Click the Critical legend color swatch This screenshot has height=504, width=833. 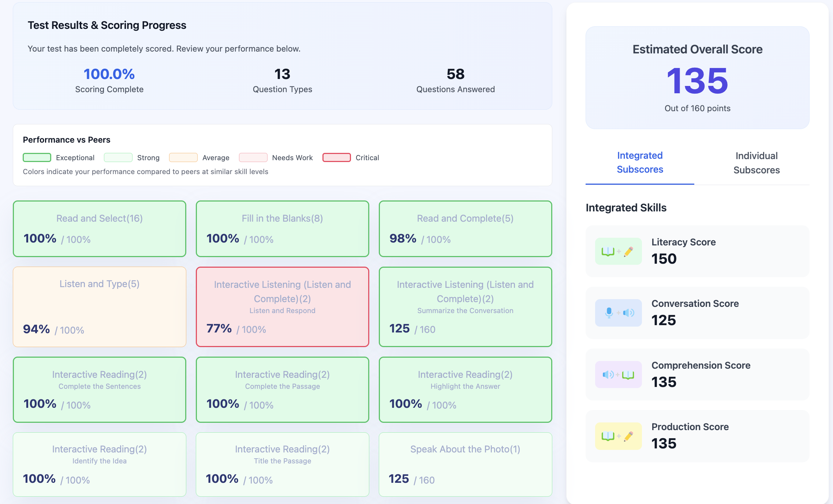click(336, 157)
